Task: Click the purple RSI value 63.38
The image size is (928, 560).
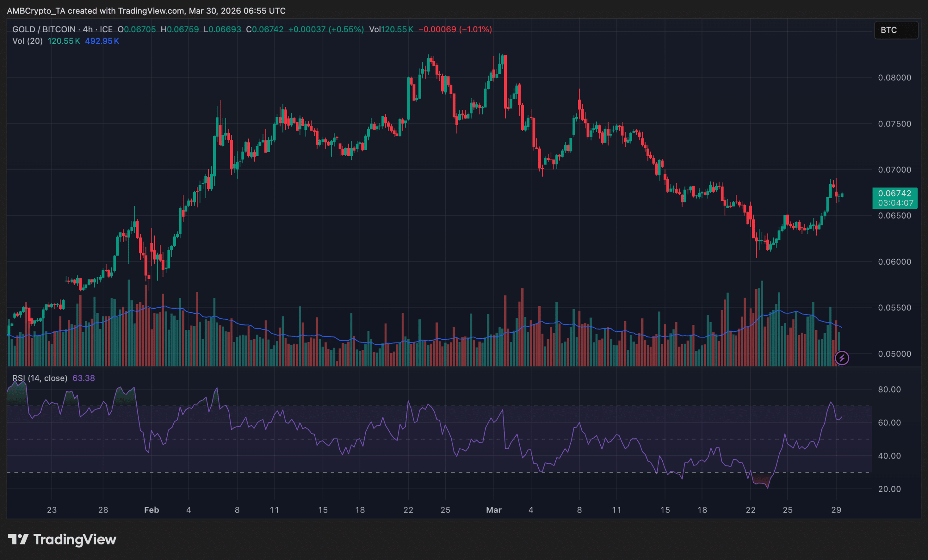Action: (x=84, y=378)
